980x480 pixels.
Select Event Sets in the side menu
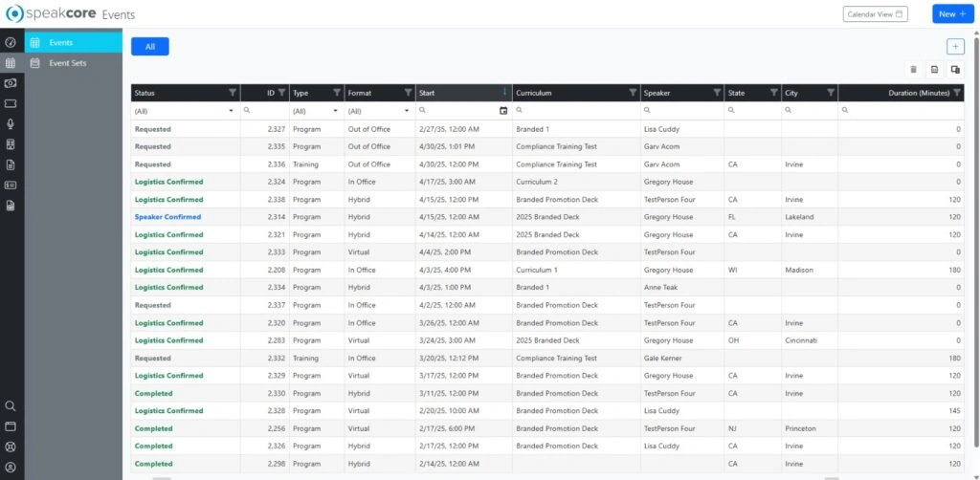(67, 63)
